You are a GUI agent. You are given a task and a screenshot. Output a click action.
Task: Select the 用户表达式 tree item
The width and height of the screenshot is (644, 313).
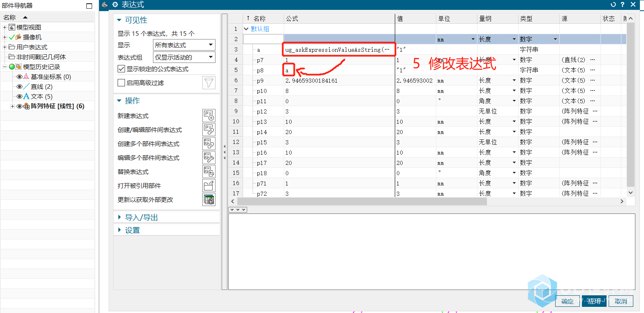click(x=32, y=47)
